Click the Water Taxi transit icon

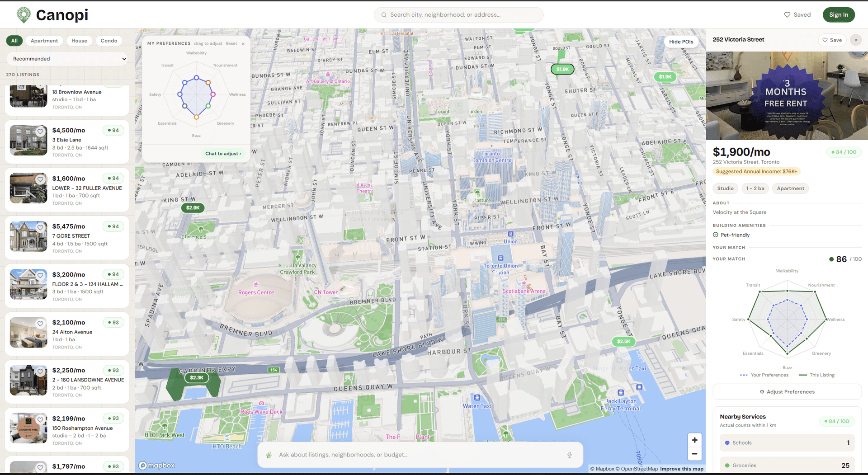pyautogui.click(x=477, y=398)
